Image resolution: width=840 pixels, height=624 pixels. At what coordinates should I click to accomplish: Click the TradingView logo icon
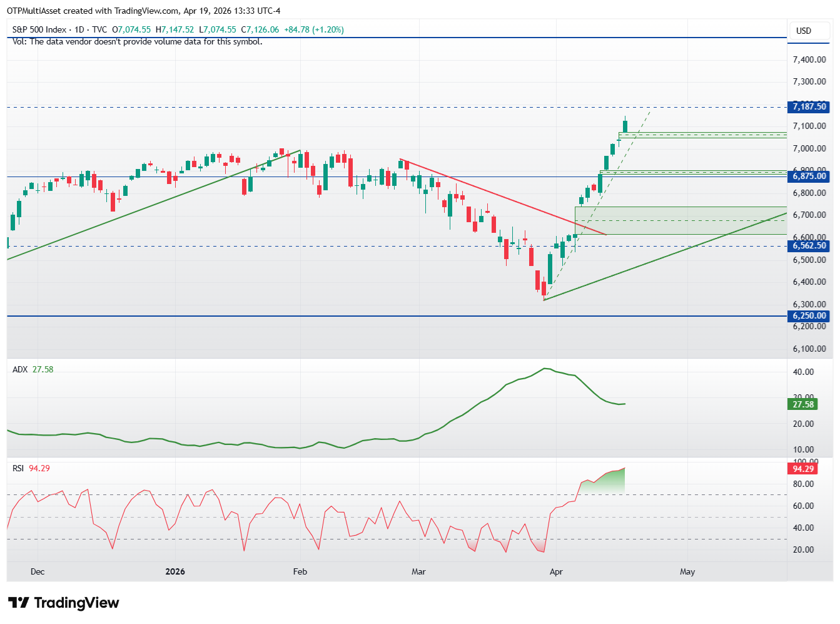[x=18, y=603]
